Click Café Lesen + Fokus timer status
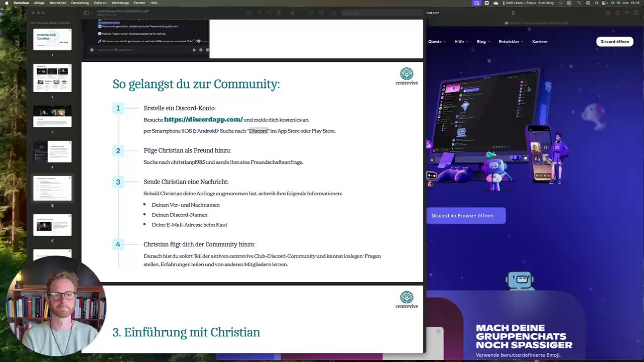 529,3
